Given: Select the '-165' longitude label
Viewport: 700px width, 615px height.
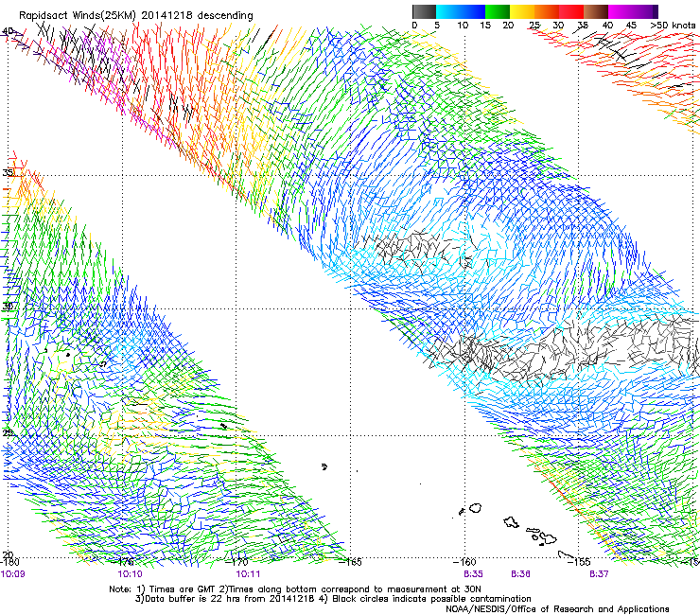Looking at the screenshot, I should pyautogui.click(x=351, y=562).
